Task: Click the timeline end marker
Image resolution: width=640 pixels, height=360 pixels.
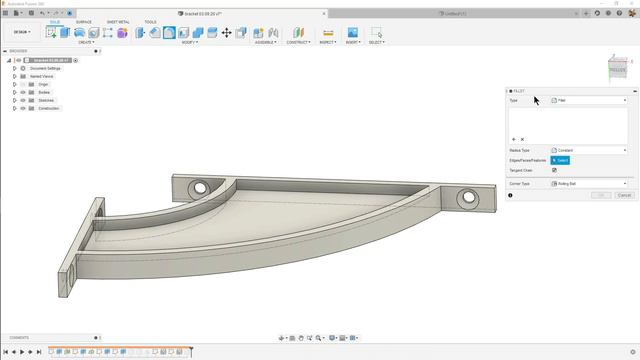Action: [x=191, y=352]
